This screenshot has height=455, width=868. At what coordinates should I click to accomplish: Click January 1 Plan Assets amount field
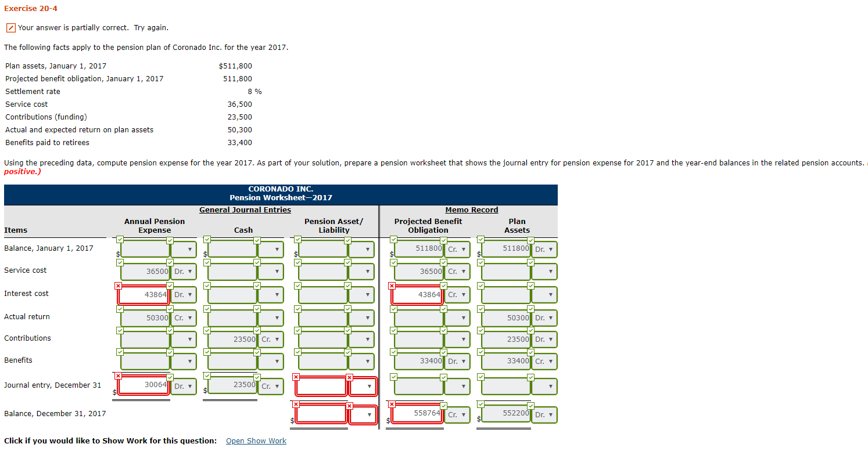[506, 248]
